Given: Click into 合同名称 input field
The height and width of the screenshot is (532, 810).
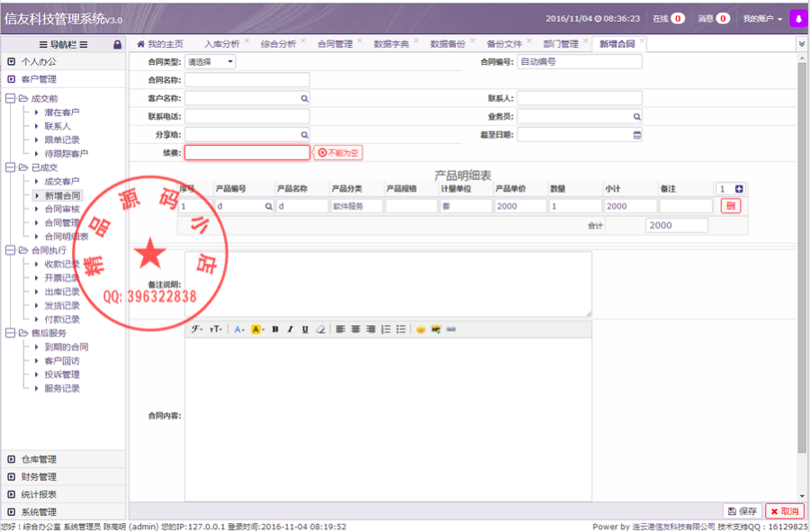Looking at the screenshot, I should pos(247,80).
